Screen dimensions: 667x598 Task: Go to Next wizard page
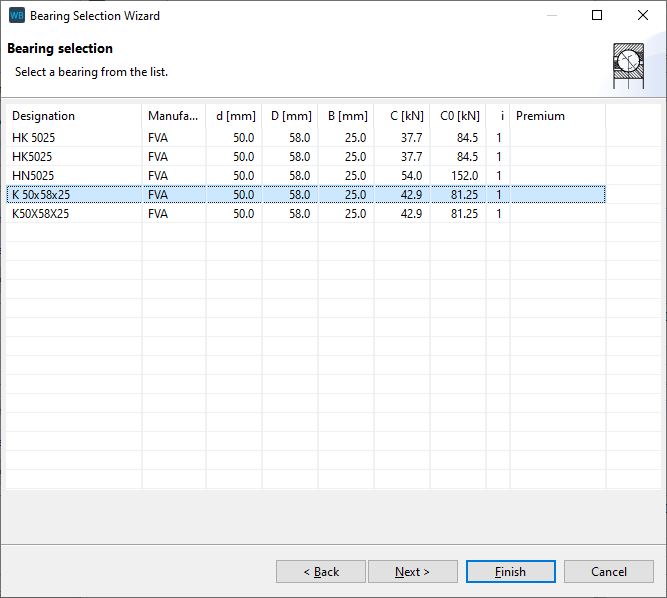[x=412, y=571]
